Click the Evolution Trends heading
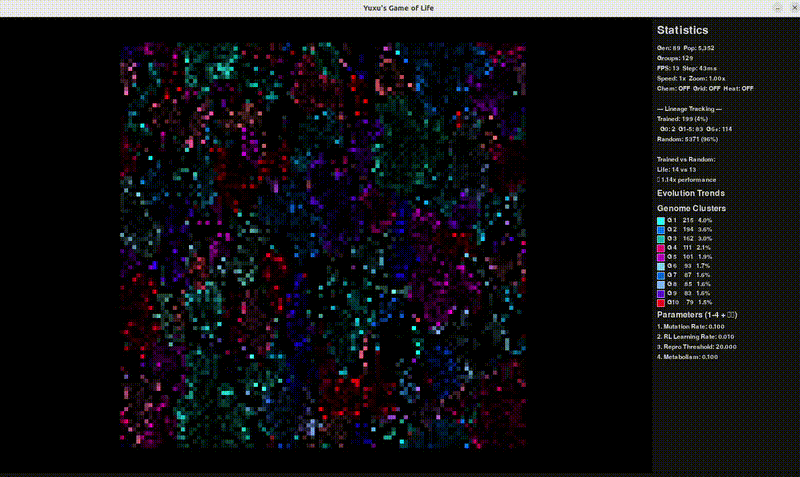This screenshot has width=800, height=477. [x=691, y=193]
